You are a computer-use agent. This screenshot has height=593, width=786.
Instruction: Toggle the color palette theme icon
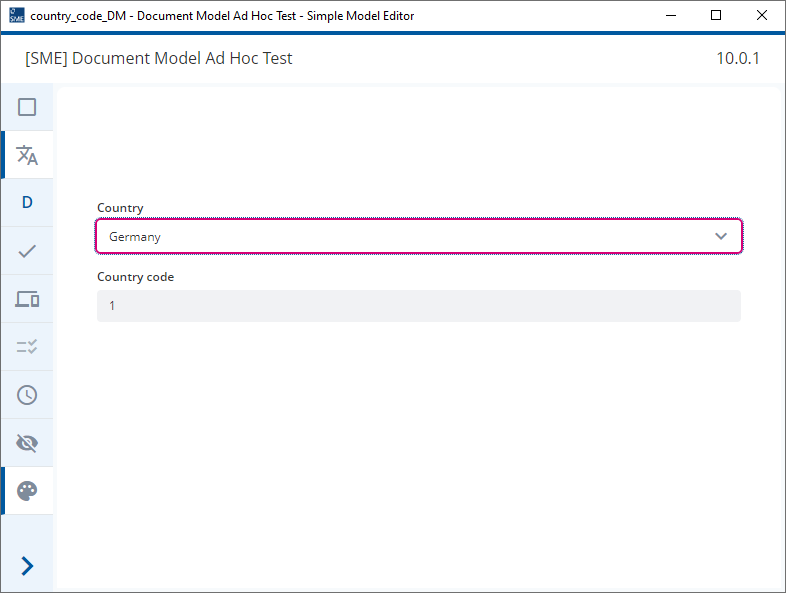(x=27, y=491)
